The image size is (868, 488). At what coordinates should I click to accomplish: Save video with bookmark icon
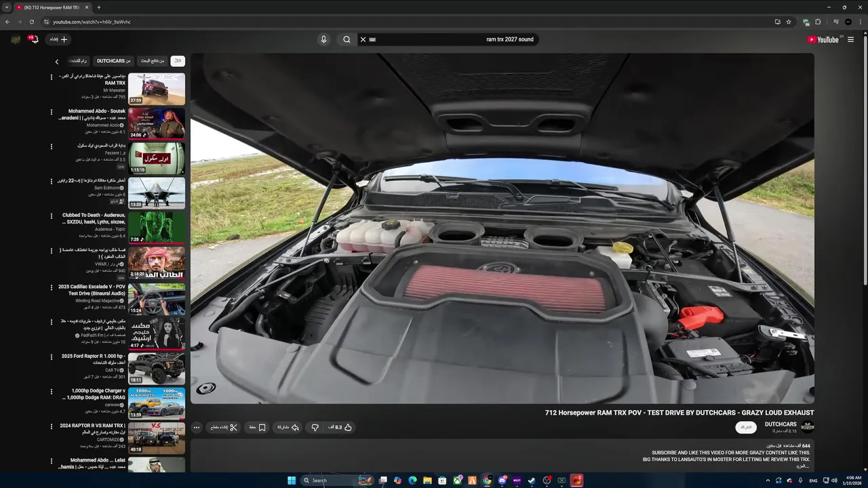pyautogui.click(x=257, y=427)
